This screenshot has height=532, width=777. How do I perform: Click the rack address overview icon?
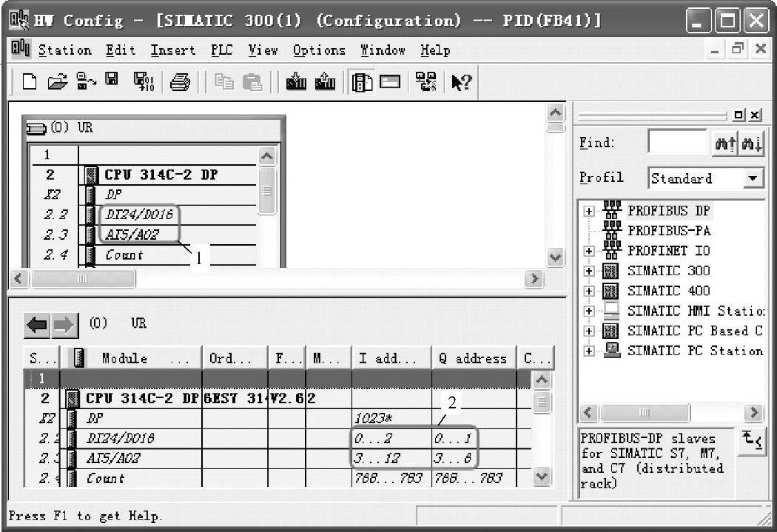click(390, 81)
